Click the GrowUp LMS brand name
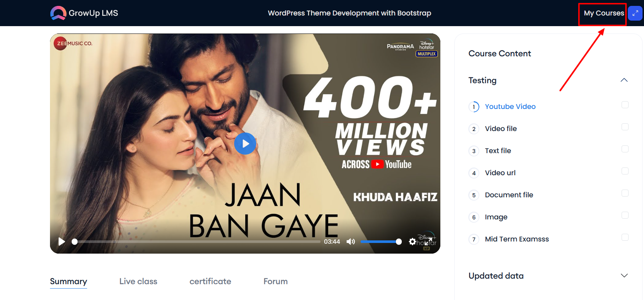 point(93,13)
